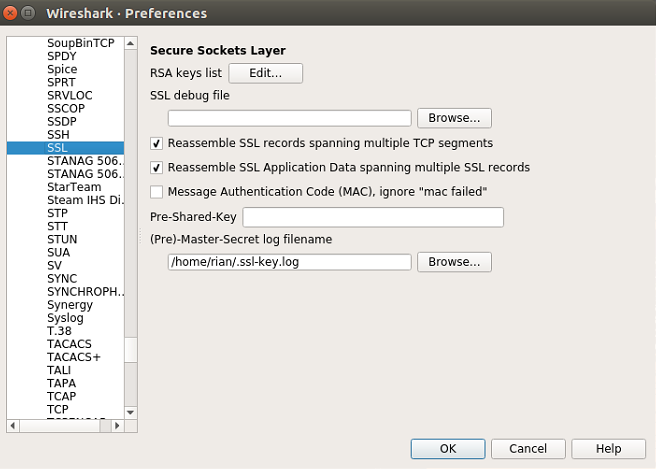The image size is (656, 469).
Task: Select SRVLOC protocol
Action: tap(69, 95)
